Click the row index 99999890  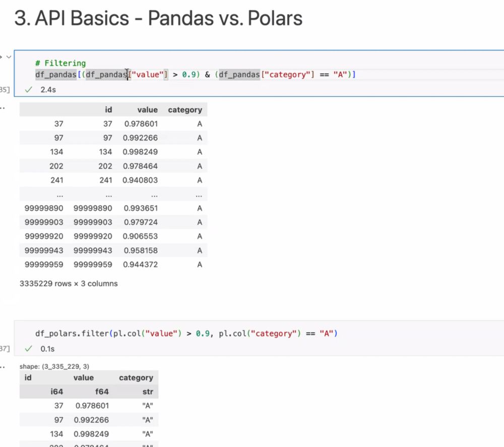(44, 208)
